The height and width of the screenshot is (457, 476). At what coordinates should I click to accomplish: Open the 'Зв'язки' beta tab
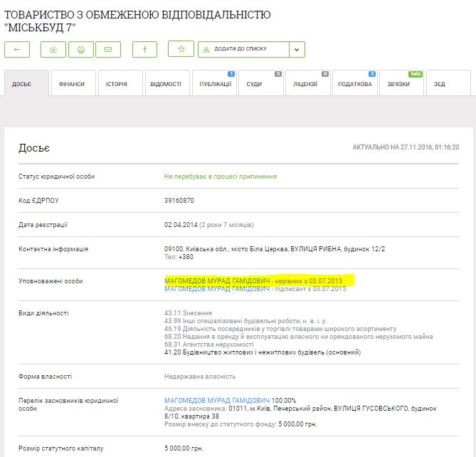(x=401, y=84)
